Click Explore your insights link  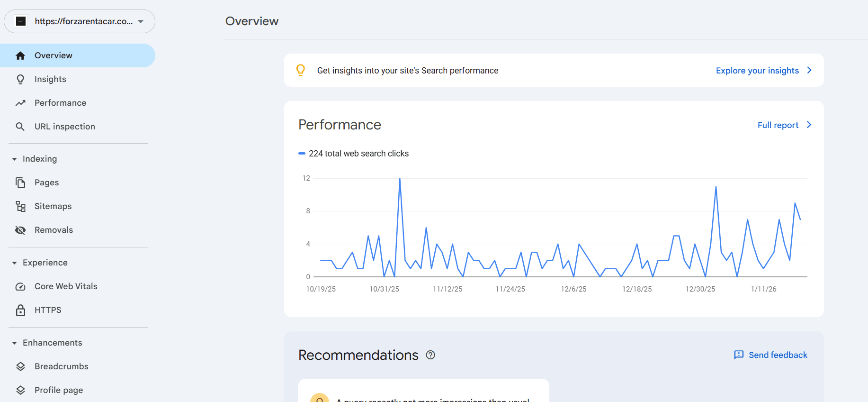click(x=763, y=71)
